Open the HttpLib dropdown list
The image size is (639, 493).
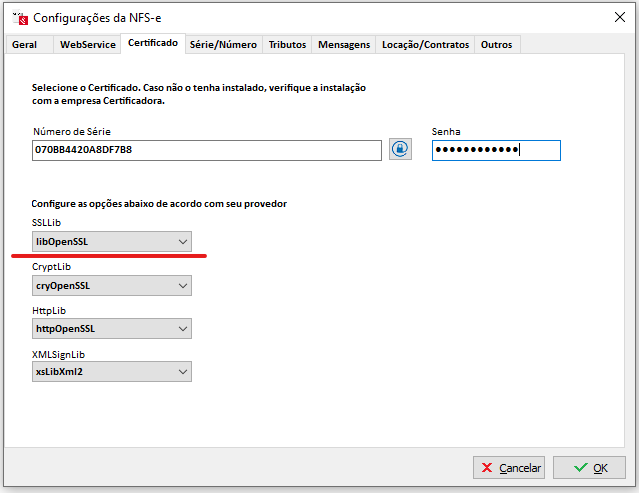pyautogui.click(x=111, y=329)
